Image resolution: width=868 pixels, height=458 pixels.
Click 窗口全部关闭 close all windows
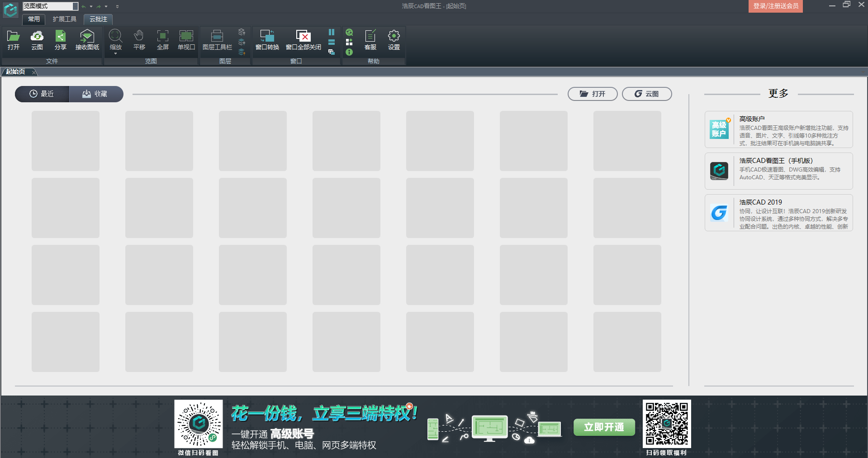304,40
